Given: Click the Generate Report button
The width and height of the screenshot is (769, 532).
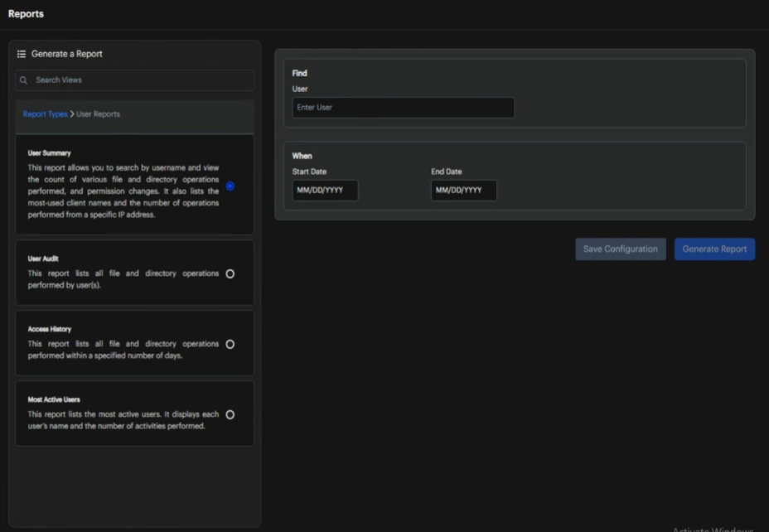Looking at the screenshot, I should pyautogui.click(x=714, y=249).
